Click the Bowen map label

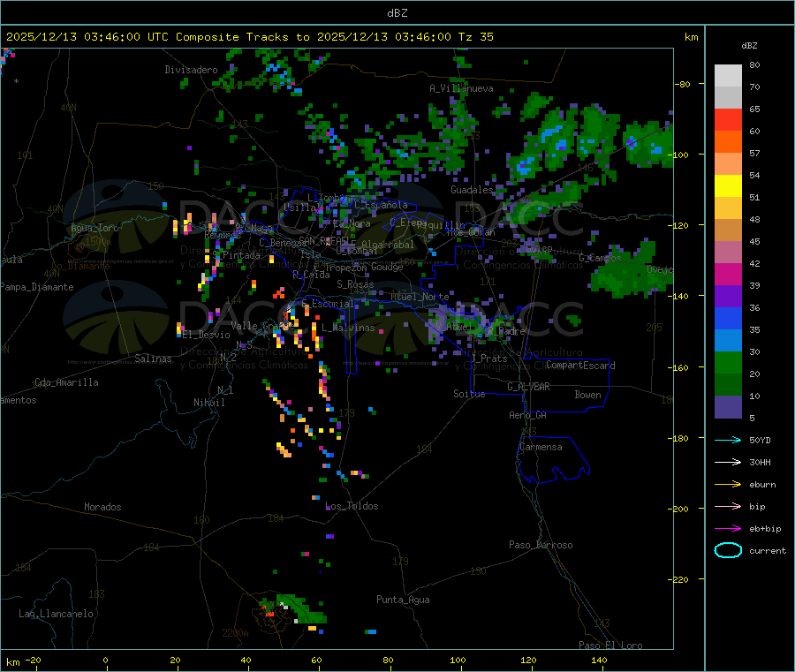pos(587,395)
